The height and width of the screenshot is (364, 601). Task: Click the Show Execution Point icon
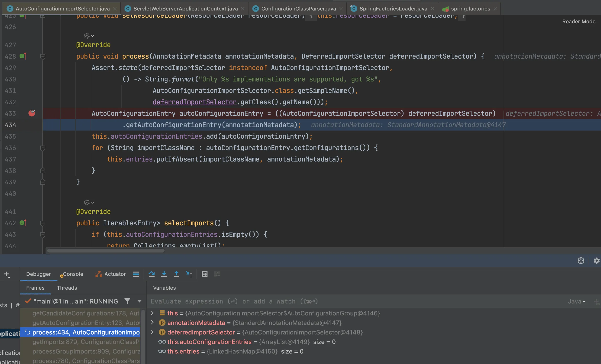click(x=136, y=274)
